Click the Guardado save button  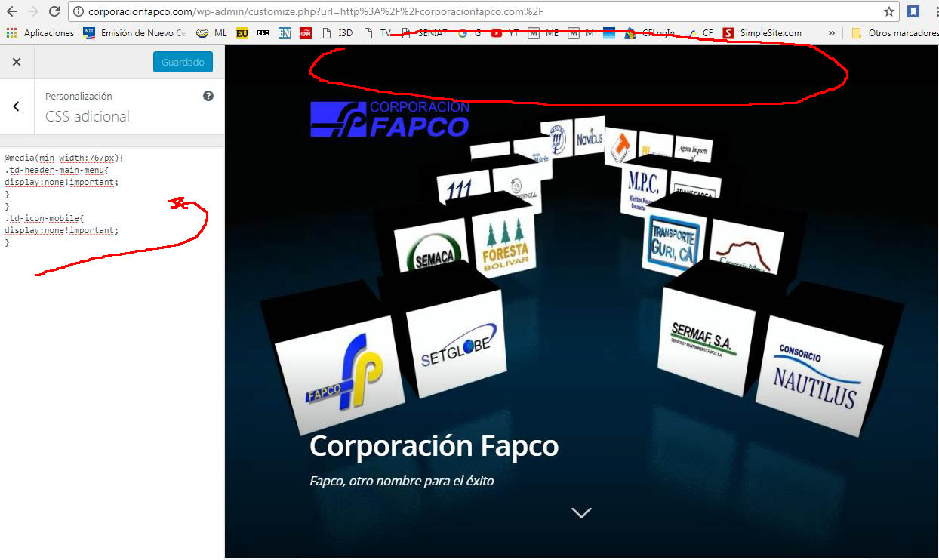tap(183, 62)
